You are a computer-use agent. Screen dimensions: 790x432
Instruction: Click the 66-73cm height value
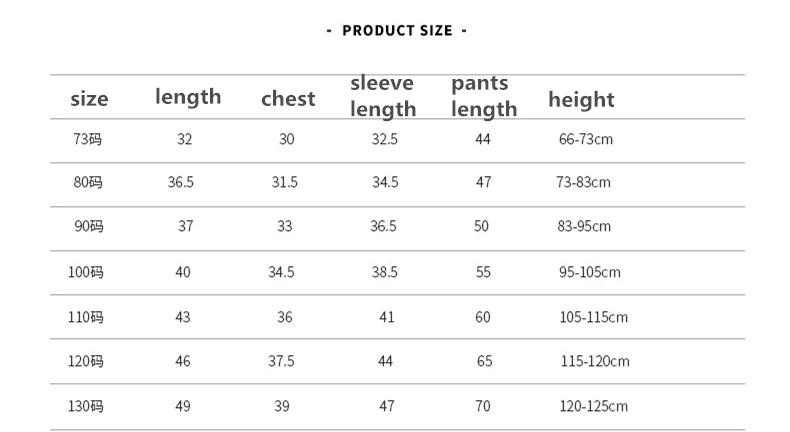pyautogui.click(x=585, y=139)
